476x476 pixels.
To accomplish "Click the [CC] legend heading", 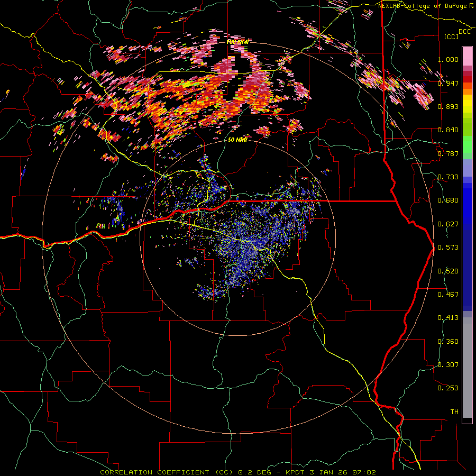I will pos(451,36).
